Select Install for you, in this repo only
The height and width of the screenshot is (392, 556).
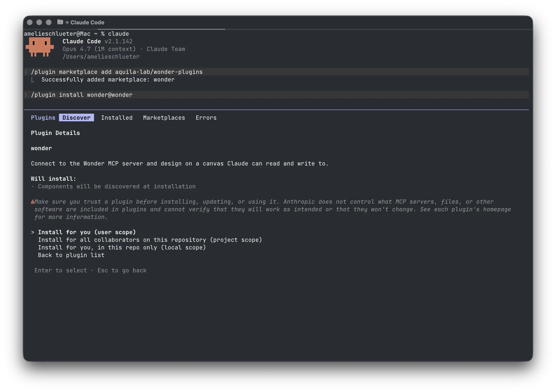(x=122, y=247)
